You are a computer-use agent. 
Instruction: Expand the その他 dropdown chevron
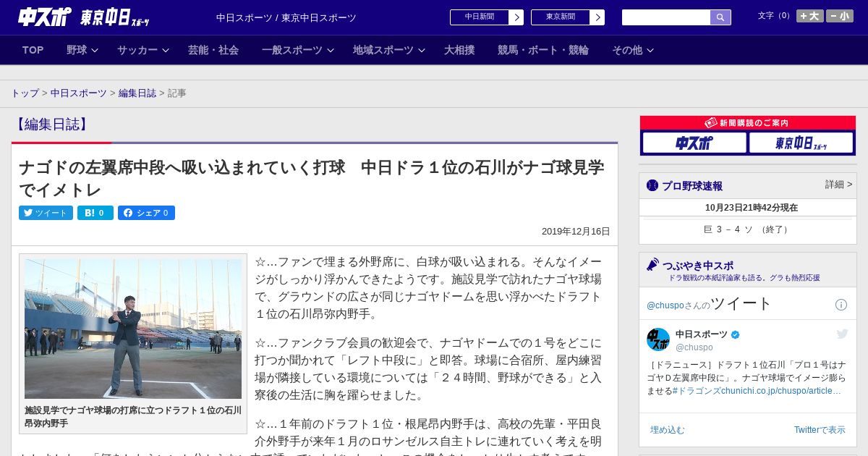[x=650, y=51]
